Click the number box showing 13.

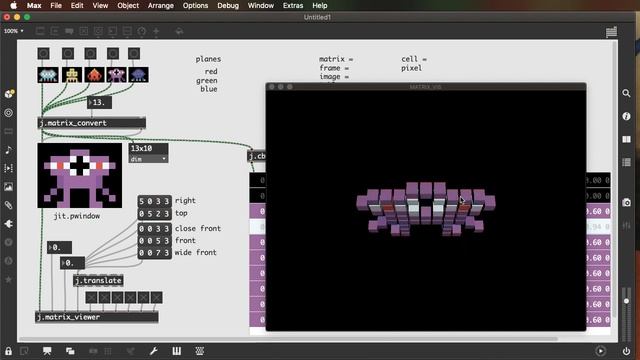[x=99, y=102]
